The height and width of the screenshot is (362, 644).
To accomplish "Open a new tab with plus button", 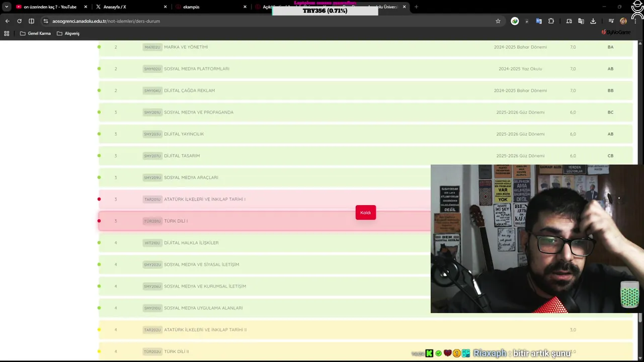I will pos(416,7).
